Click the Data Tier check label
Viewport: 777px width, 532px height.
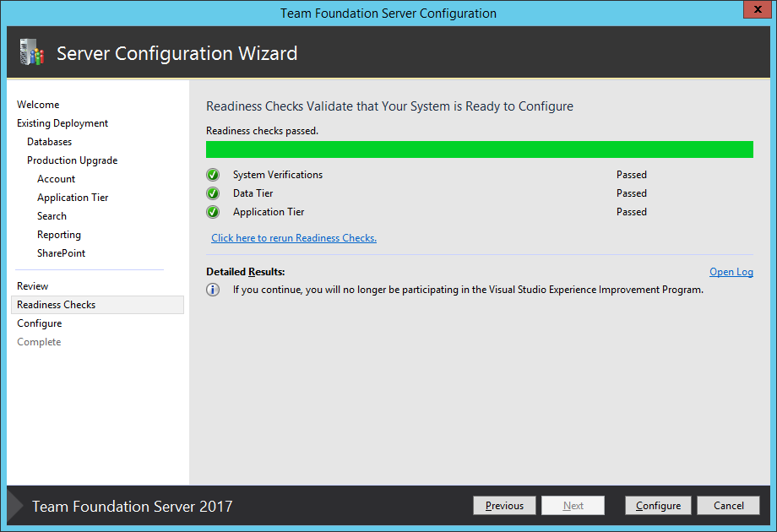253,193
